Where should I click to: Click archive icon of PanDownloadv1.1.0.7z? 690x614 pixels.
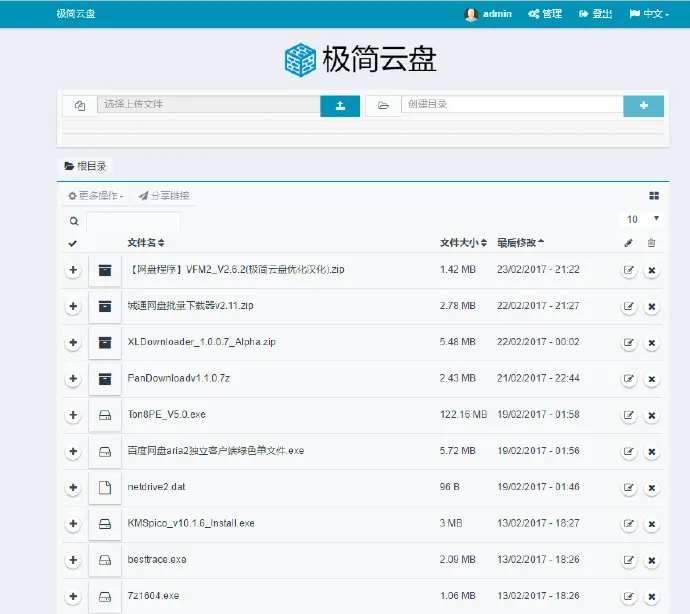click(x=105, y=379)
